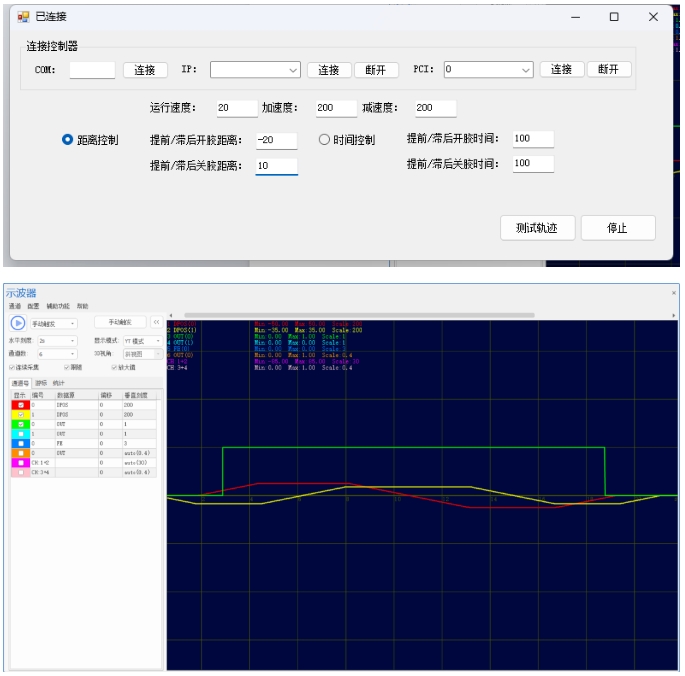Click the 停止 button
Screen dimensions: 685x676
[x=618, y=228]
